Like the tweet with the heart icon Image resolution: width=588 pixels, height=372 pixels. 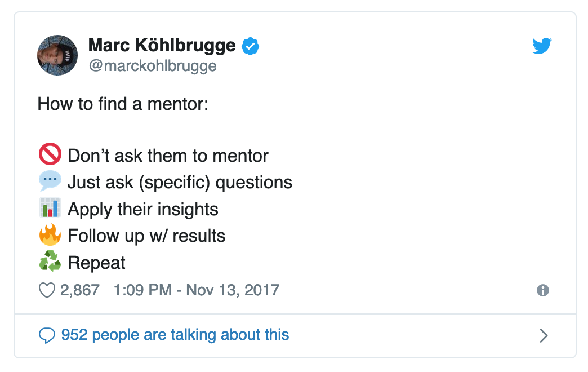(46, 290)
